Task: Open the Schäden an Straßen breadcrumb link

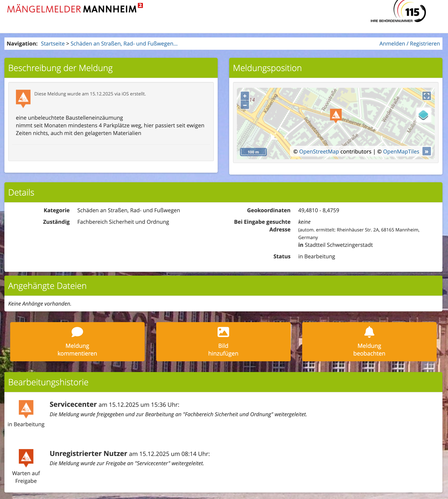Action: 124,44
